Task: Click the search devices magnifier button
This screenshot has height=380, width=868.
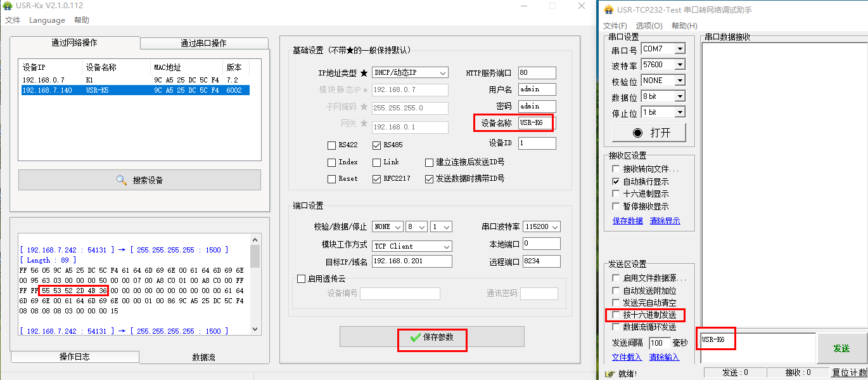Action: pyautogui.click(x=139, y=180)
